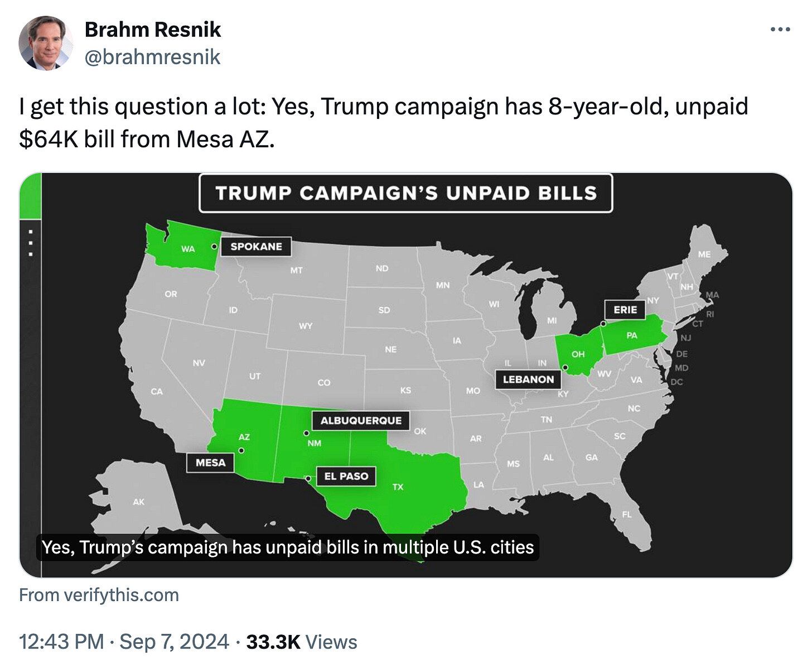
Task: Click the 33.3K Views count
Action: tap(301, 642)
